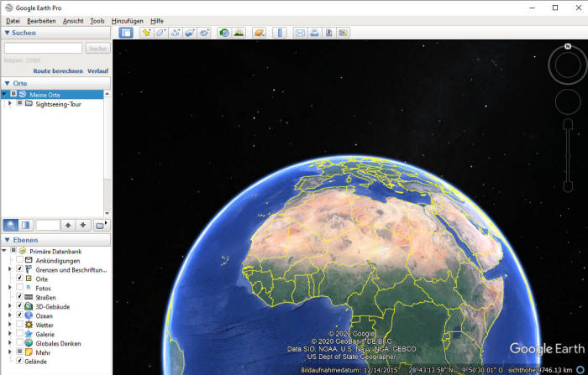Click the down arrow button under Orte
This screenshot has width=588, height=375.
(83, 225)
